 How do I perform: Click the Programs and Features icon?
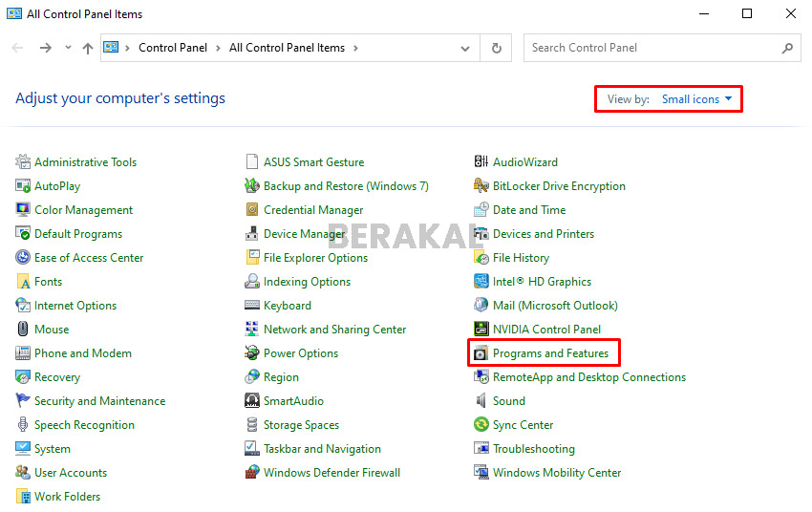tap(481, 353)
